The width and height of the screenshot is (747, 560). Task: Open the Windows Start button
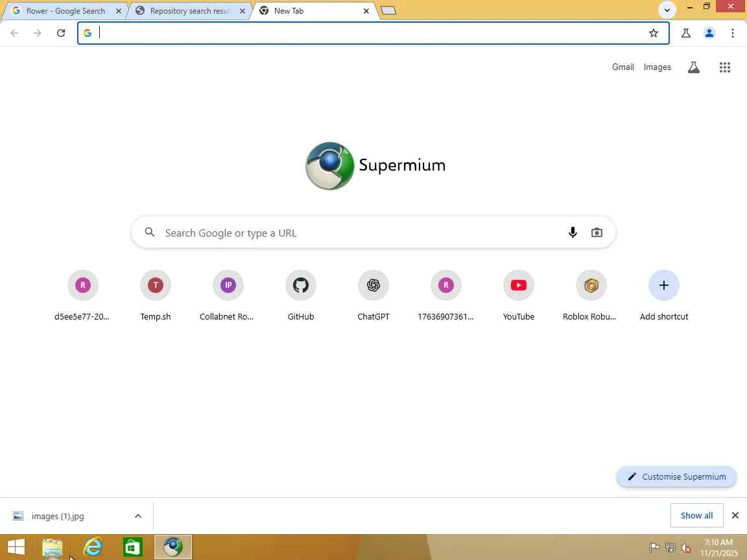(16, 547)
